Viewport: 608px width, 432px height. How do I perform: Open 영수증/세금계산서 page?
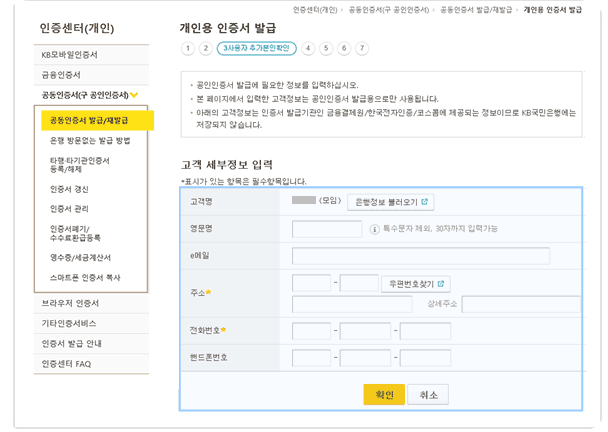point(80,257)
